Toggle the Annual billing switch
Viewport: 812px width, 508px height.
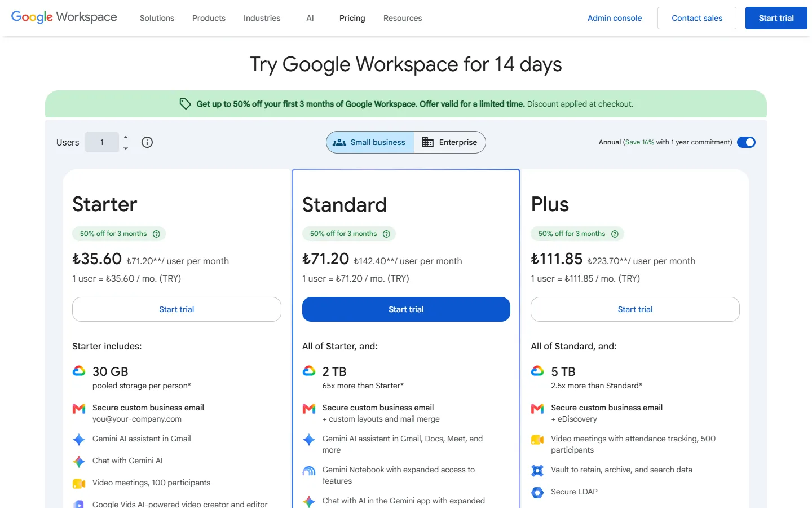point(746,142)
